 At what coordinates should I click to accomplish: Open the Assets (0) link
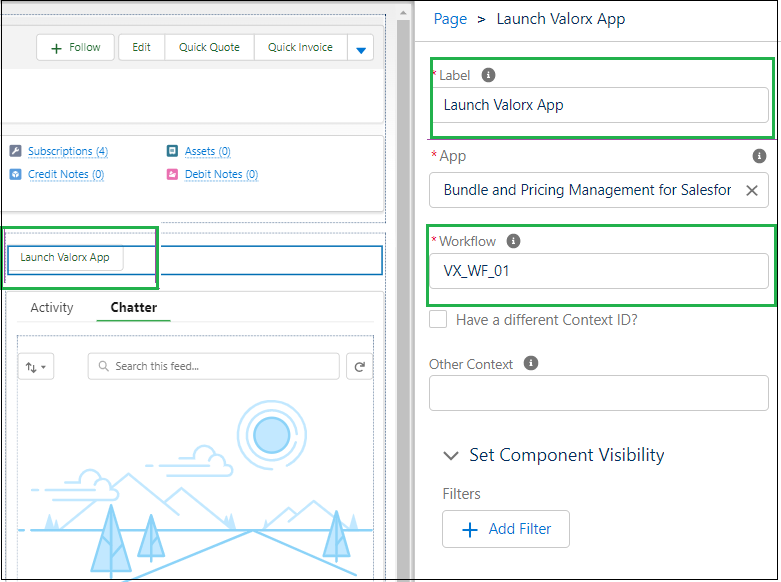click(x=208, y=151)
